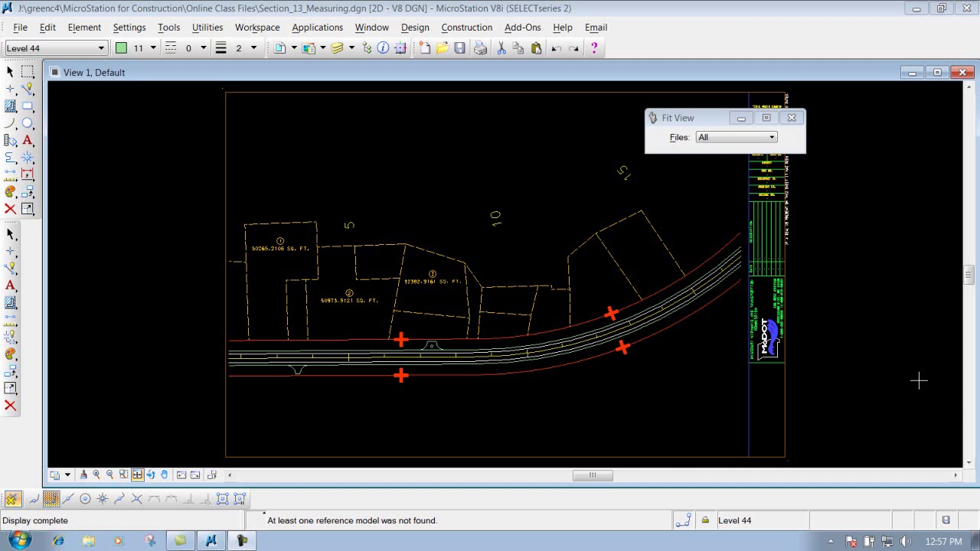This screenshot has height=551, width=980.
Task: Click the Save Design disk button
Action: pos(459,48)
